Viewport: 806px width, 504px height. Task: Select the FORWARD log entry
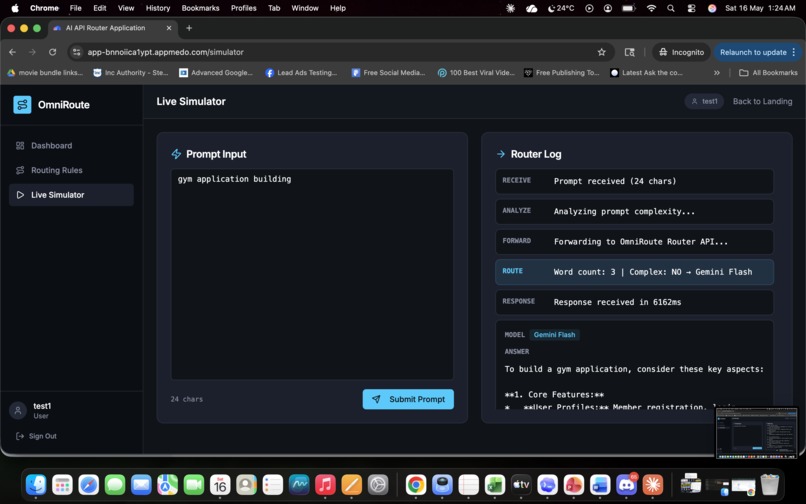pyautogui.click(x=634, y=241)
